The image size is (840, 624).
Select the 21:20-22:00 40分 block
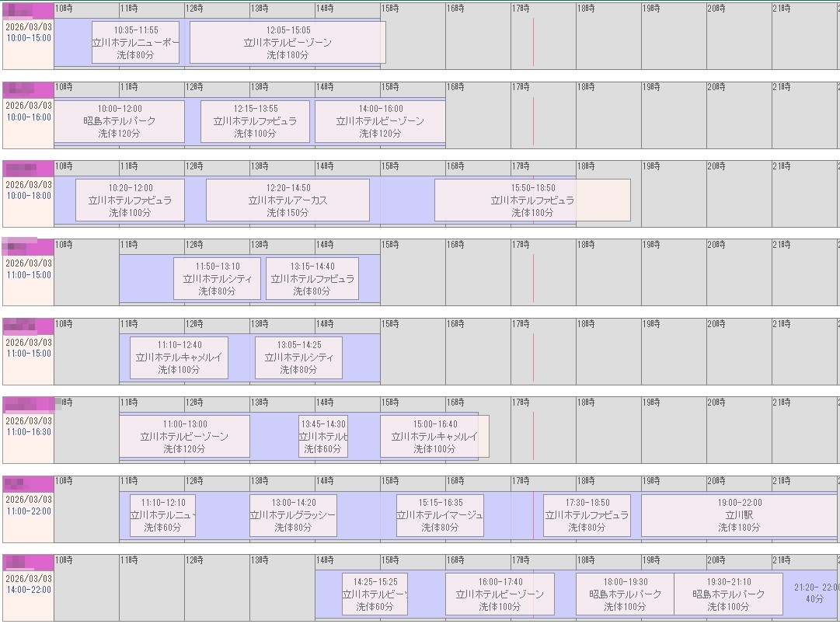tap(816, 593)
